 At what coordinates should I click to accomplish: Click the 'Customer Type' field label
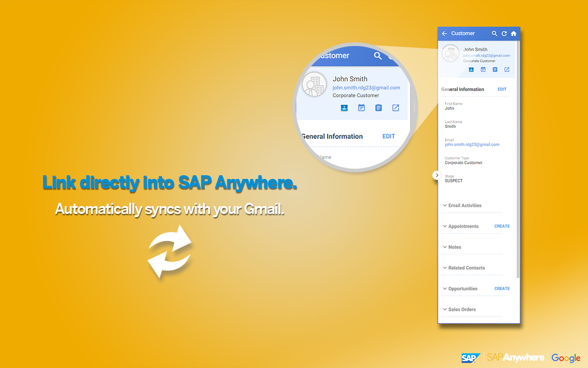point(457,158)
